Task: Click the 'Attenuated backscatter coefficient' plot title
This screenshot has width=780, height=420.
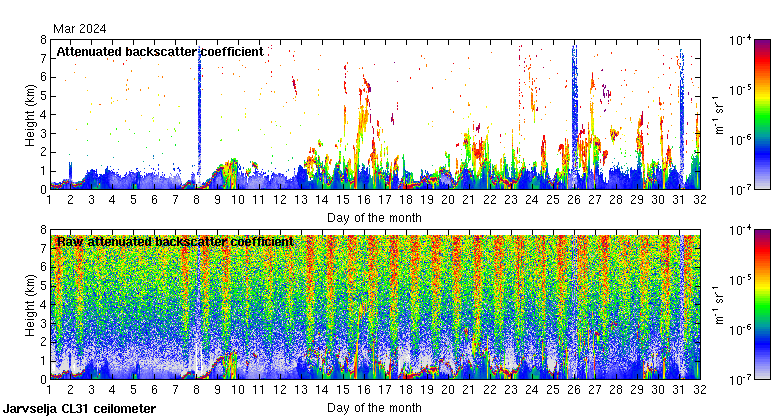Action: click(160, 52)
